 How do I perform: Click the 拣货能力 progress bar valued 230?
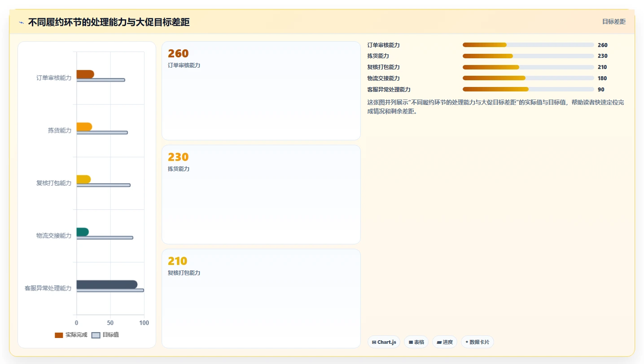tap(528, 56)
